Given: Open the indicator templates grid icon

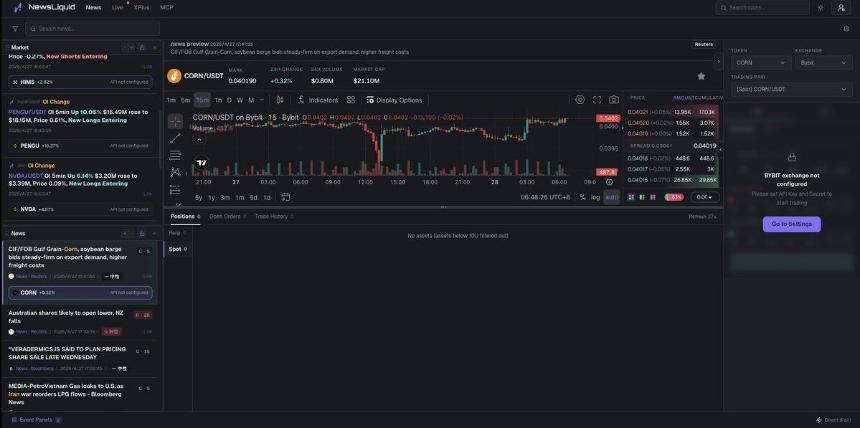Looking at the screenshot, I should point(351,100).
